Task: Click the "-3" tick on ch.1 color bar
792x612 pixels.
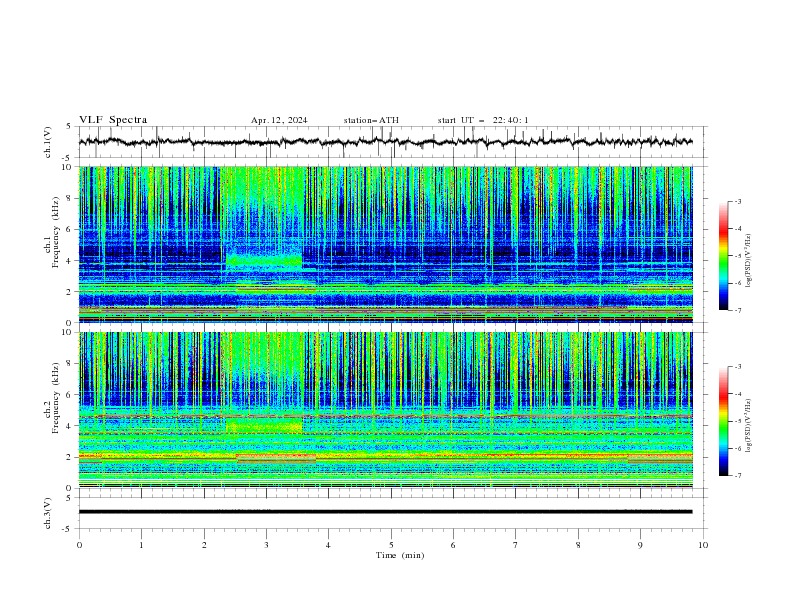Action: [737, 201]
